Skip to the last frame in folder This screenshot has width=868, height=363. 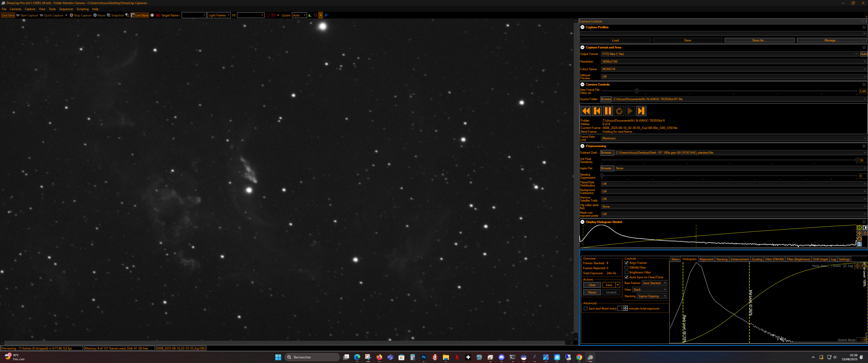641,111
